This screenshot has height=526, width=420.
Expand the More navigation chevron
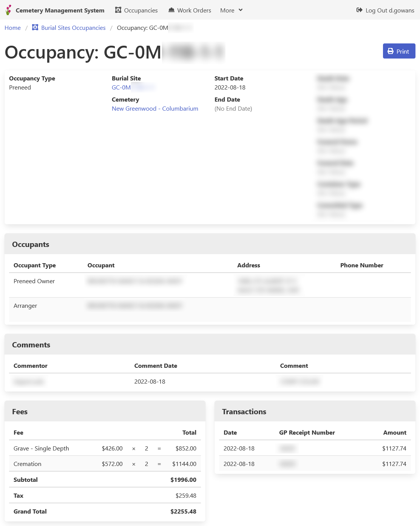point(240,10)
